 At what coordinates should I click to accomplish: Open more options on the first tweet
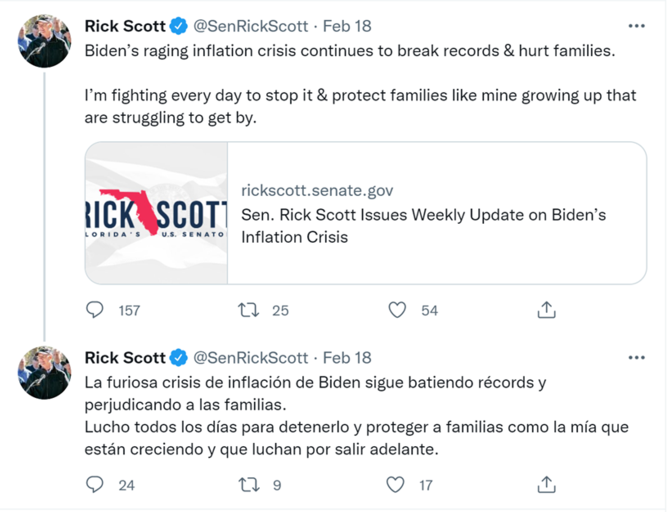(636, 26)
